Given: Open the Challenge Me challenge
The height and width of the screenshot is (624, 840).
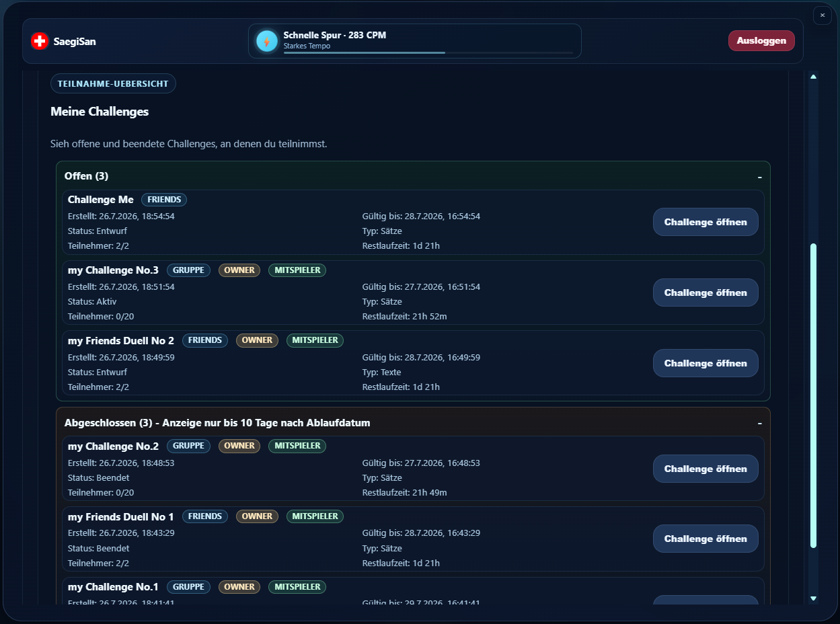Looking at the screenshot, I should [705, 222].
